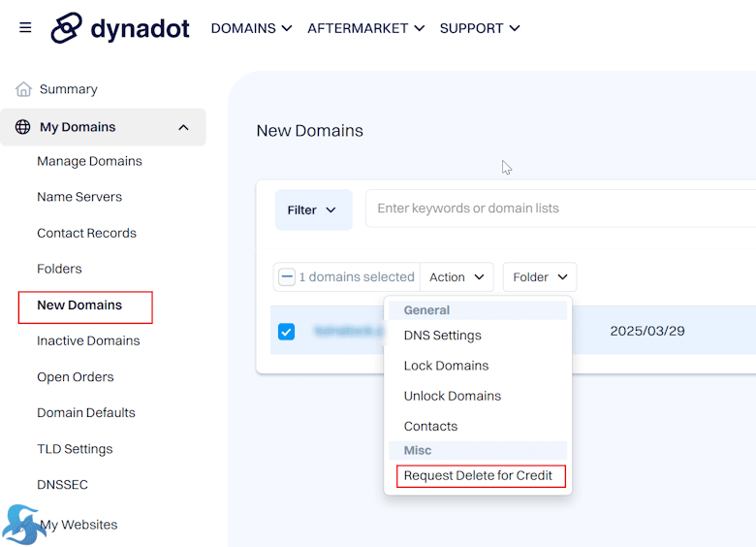Open the Action dropdown
Screen dimensions: 756x547
457,276
